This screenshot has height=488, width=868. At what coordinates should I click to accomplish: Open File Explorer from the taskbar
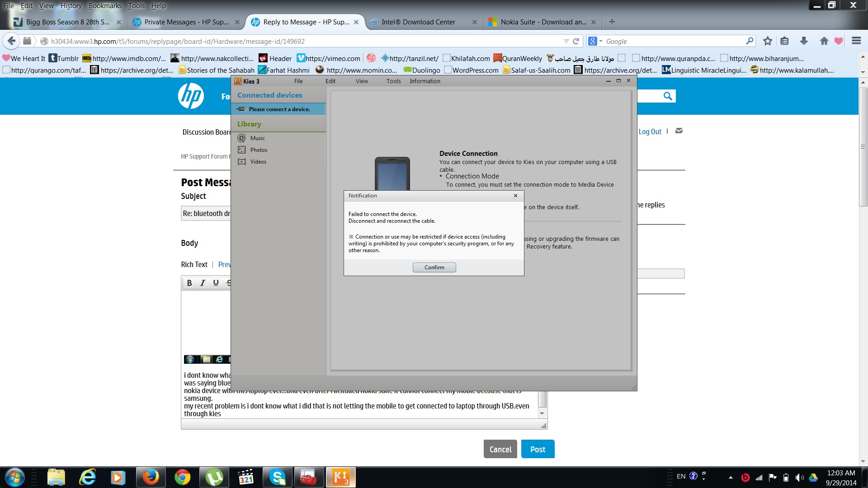pyautogui.click(x=56, y=477)
